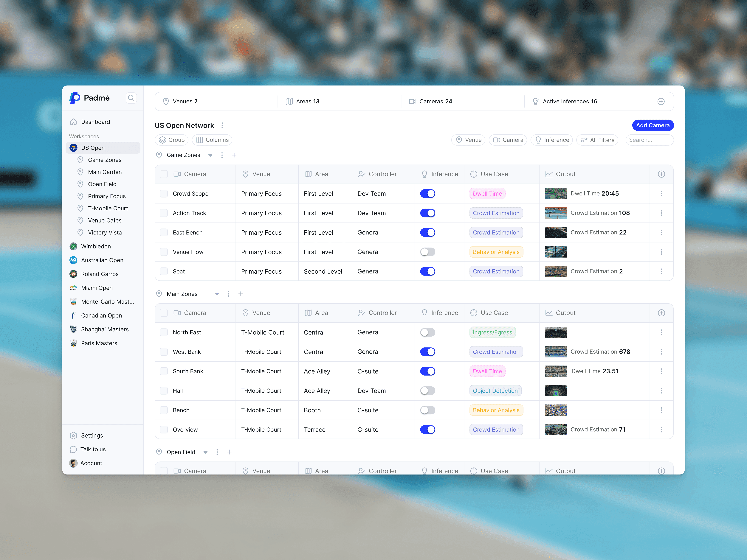
Task: Disable inference for Crowd Scope camera
Action: pyautogui.click(x=427, y=194)
